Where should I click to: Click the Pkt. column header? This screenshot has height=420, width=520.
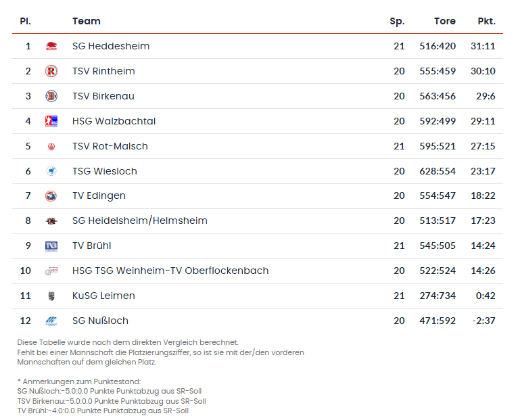486,21
